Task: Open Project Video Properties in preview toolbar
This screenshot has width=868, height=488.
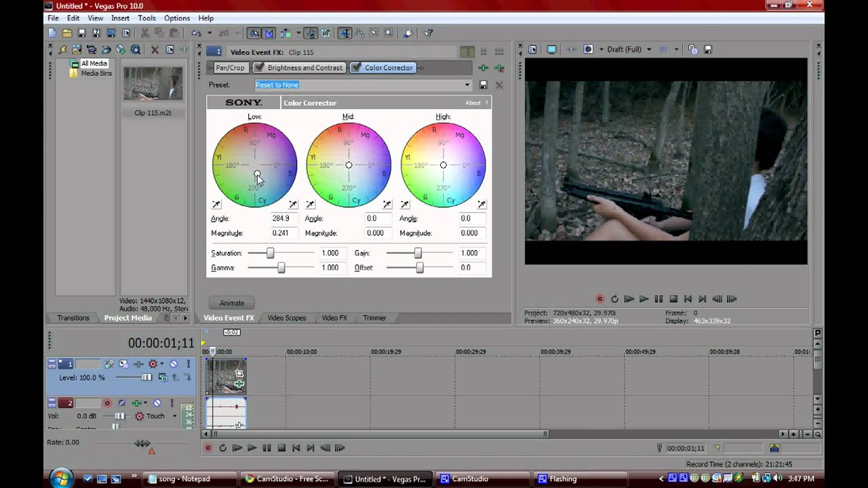Action: click(x=533, y=49)
